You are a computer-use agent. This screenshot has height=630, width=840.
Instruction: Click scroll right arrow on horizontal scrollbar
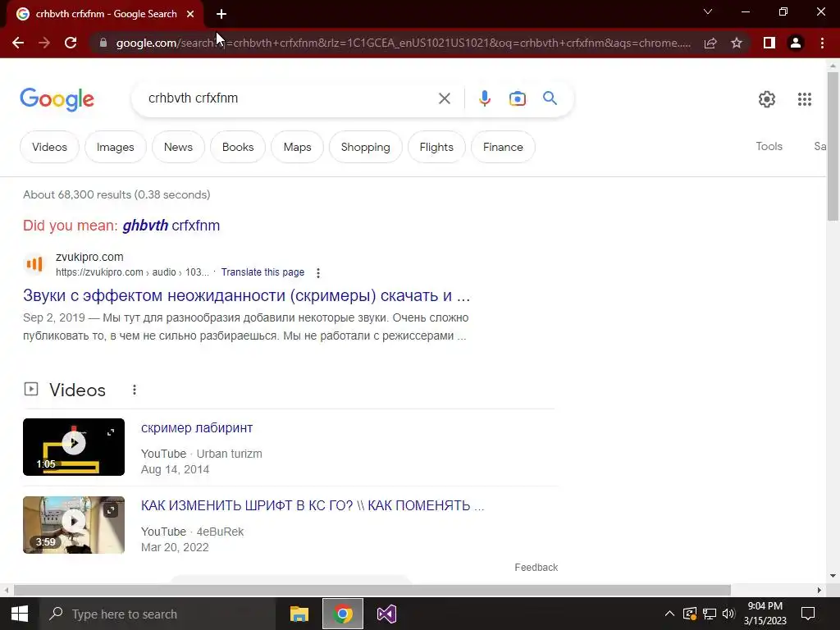coord(819,591)
